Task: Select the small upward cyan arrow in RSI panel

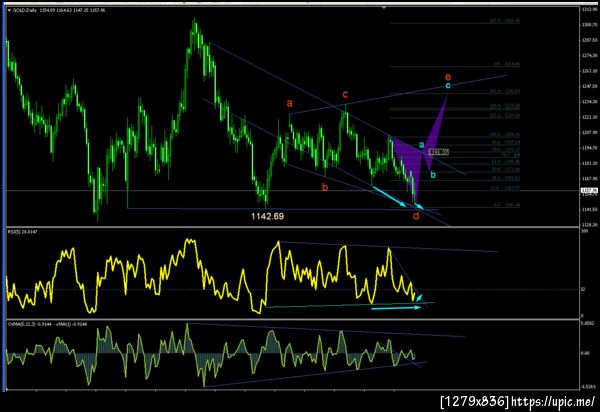Action: coord(419,297)
